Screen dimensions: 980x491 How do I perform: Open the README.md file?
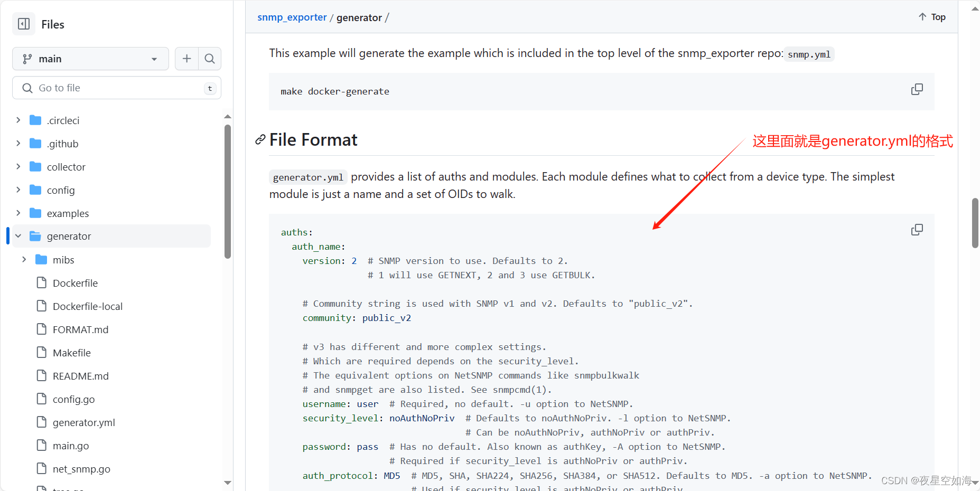point(80,376)
